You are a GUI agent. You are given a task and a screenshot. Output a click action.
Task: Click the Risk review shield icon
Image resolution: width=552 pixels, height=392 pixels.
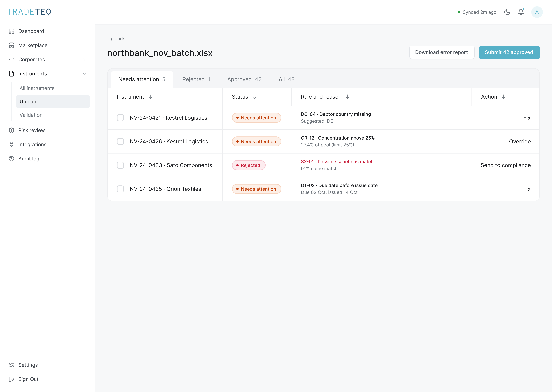coord(11,130)
